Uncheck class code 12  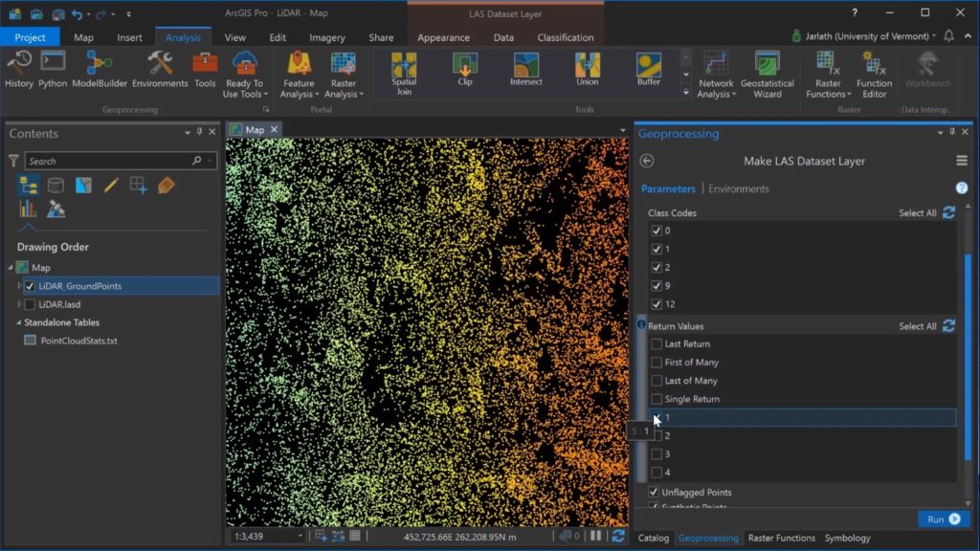pyautogui.click(x=657, y=304)
